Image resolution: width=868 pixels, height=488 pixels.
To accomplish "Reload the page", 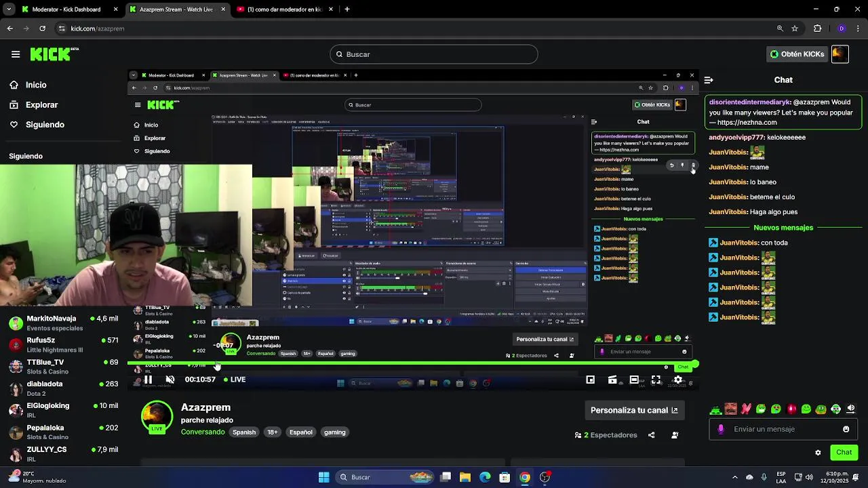I will pyautogui.click(x=42, y=28).
